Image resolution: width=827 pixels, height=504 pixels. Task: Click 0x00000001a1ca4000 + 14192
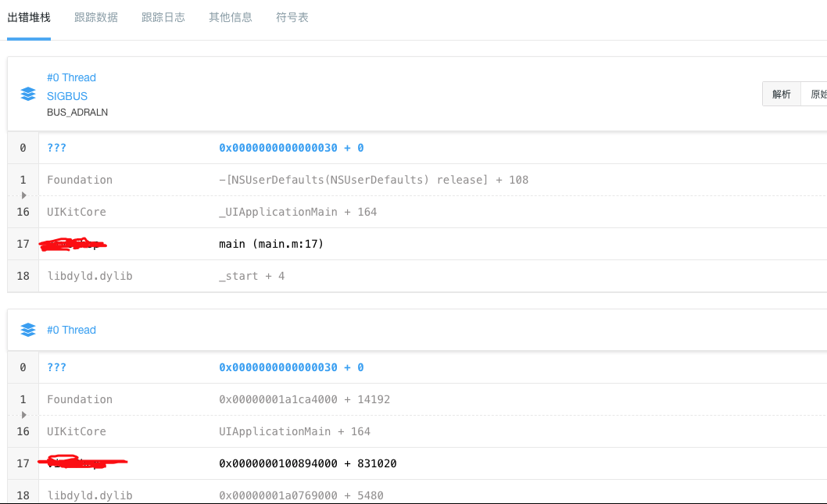pos(304,399)
